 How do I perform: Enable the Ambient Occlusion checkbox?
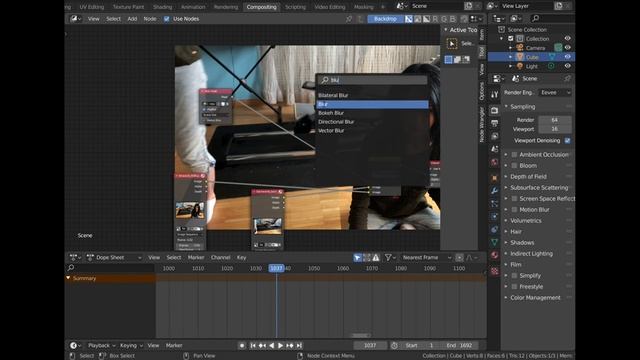[x=514, y=155]
